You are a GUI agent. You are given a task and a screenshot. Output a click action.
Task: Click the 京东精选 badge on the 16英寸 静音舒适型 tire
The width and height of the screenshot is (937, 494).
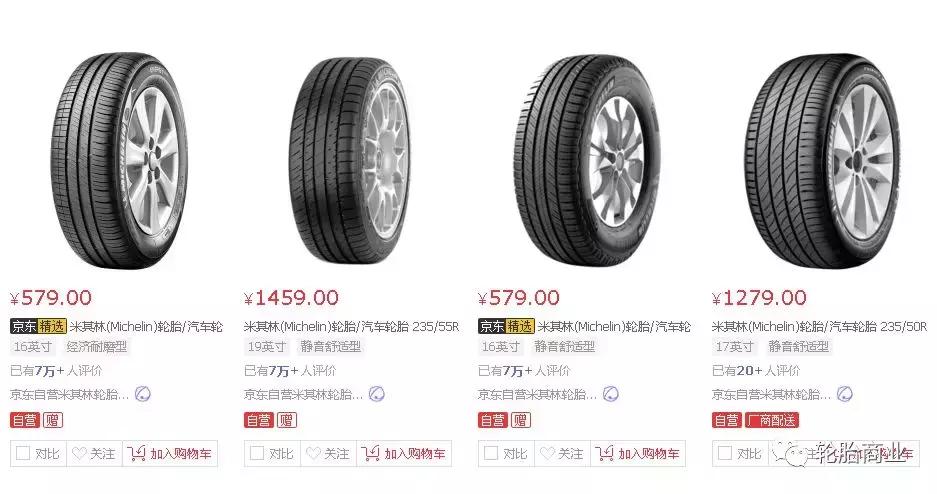pyautogui.click(x=505, y=326)
